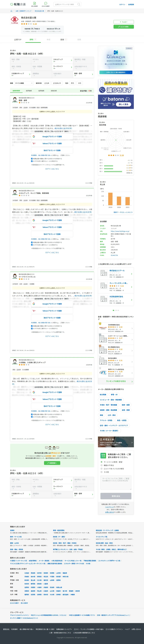
Task: Toggle fourth review's お知らせを受信する checkbox
Action: [x=32, y=414]
